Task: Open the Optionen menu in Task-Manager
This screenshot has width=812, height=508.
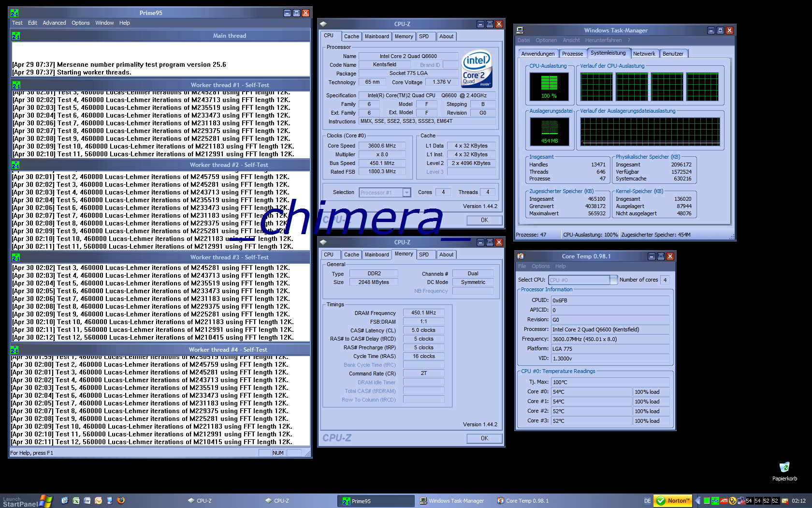Action: (x=546, y=40)
